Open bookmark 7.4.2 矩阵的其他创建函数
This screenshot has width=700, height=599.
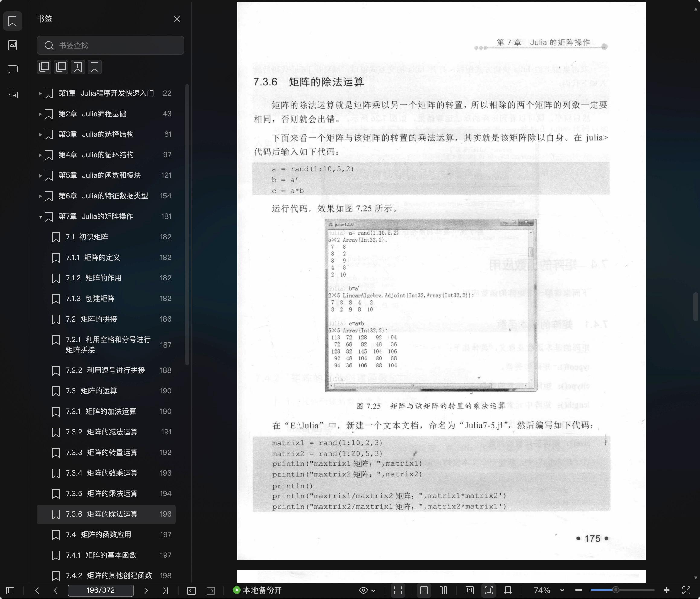click(x=106, y=576)
